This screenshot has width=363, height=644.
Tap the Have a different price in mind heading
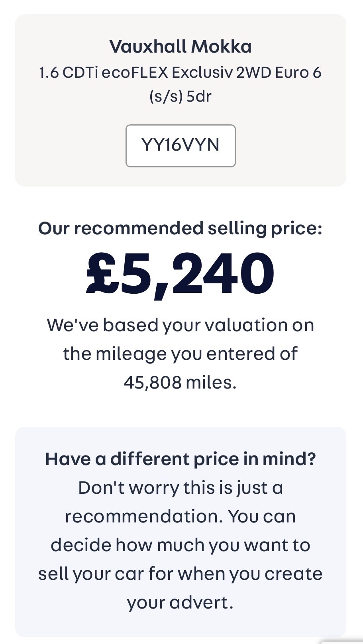click(x=181, y=459)
